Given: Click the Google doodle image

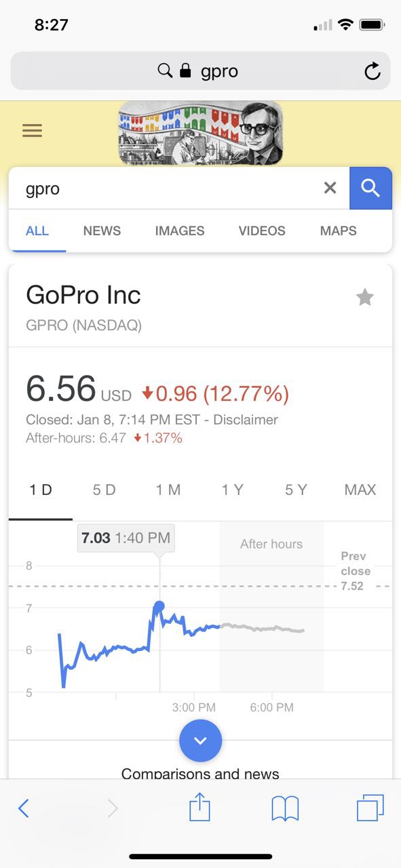Looking at the screenshot, I should (x=200, y=132).
